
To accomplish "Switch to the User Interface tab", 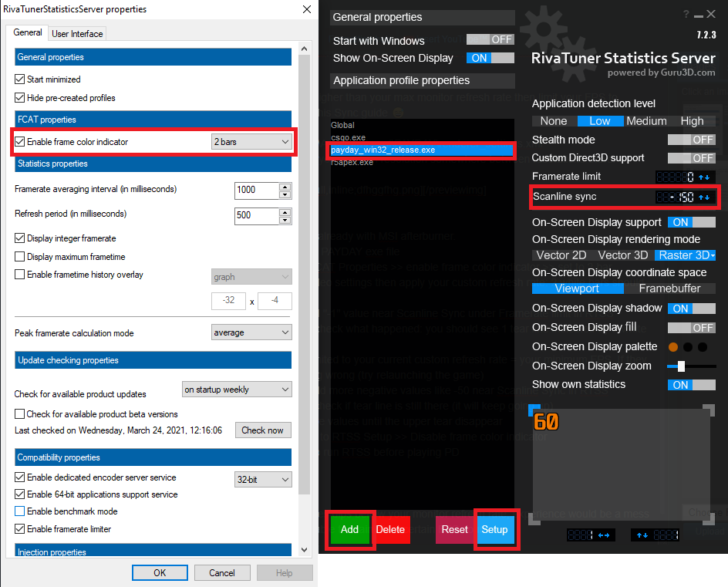I will point(77,34).
